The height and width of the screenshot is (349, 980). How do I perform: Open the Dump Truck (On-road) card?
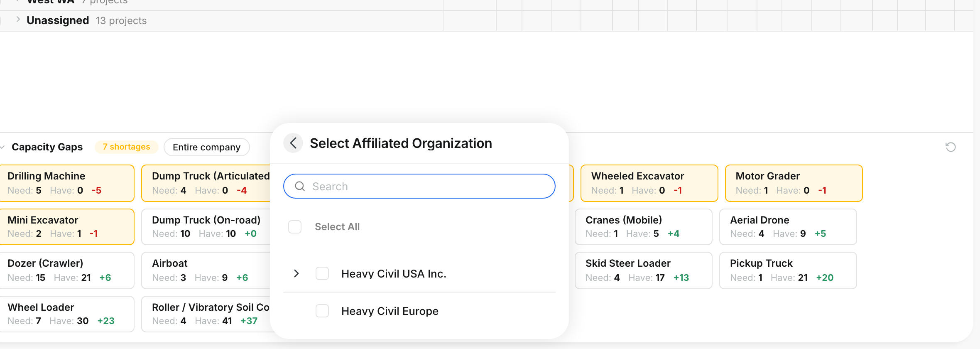[206, 227]
